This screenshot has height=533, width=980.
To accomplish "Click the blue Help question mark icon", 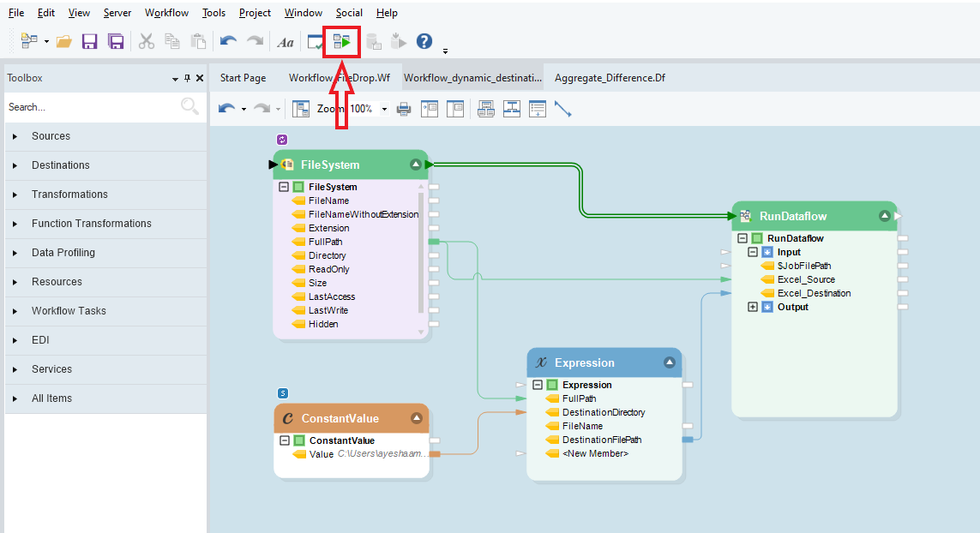I will point(424,41).
